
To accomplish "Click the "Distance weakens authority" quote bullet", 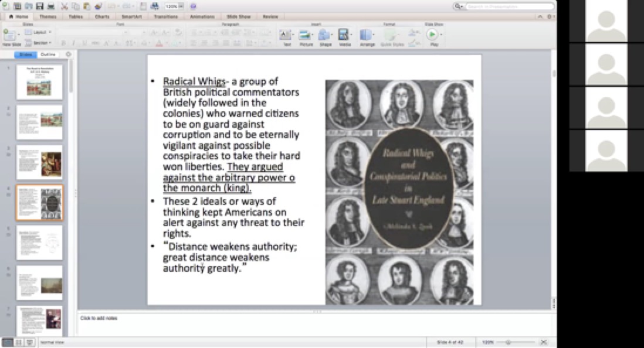I will (230, 257).
